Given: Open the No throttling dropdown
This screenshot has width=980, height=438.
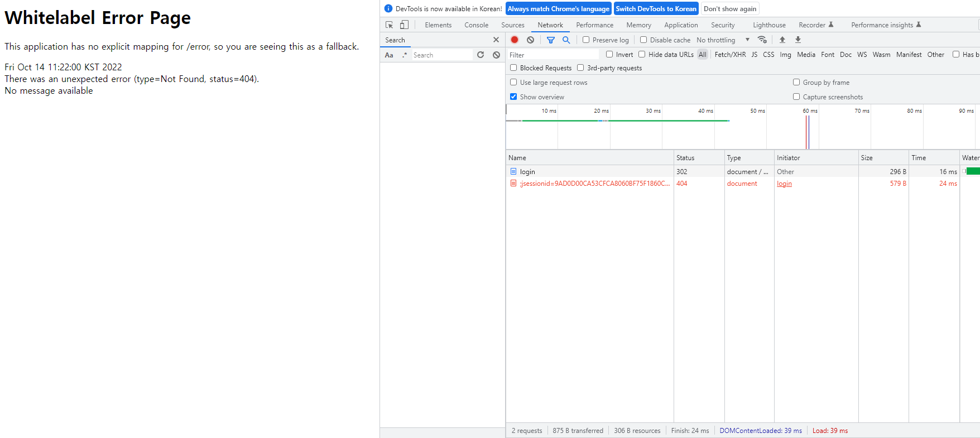Looking at the screenshot, I should pyautogui.click(x=723, y=40).
